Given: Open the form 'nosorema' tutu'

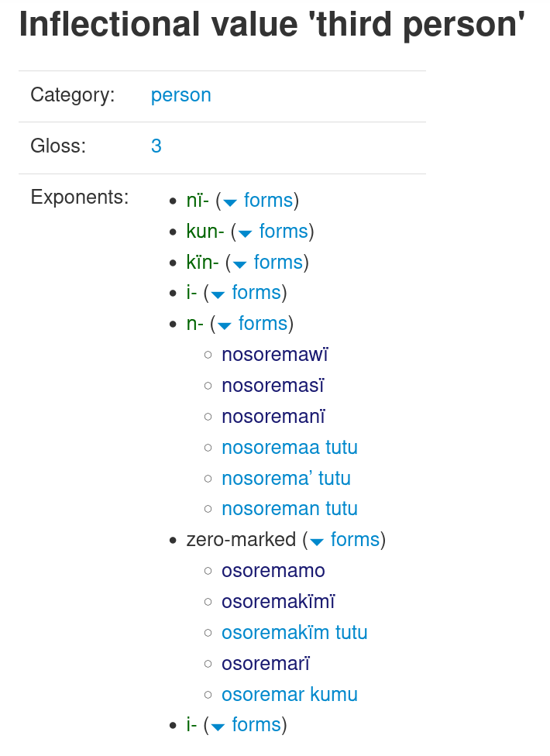Looking at the screenshot, I should point(287,478).
